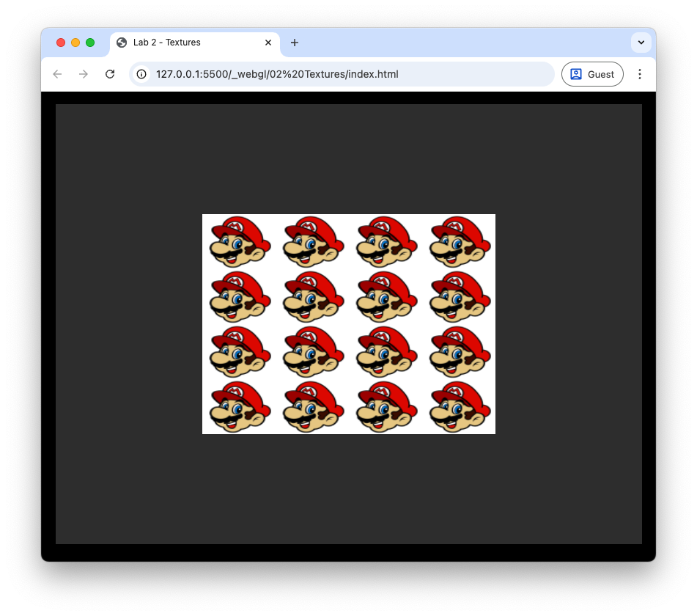Minimize the window with yellow button
697x616 pixels.
point(75,43)
